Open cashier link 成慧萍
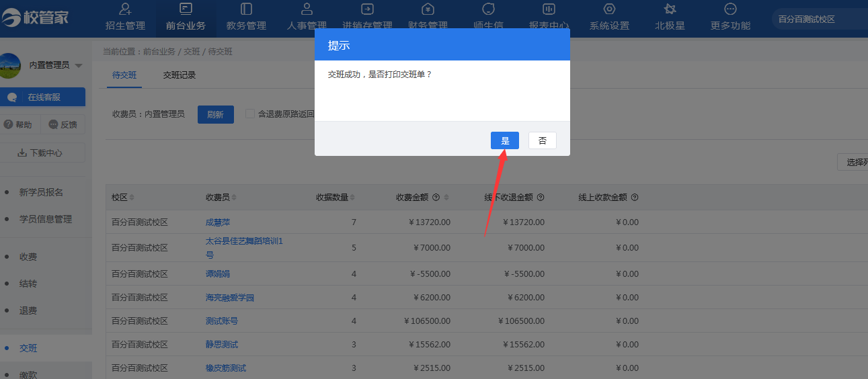Image resolution: width=868 pixels, height=379 pixels. tap(218, 222)
